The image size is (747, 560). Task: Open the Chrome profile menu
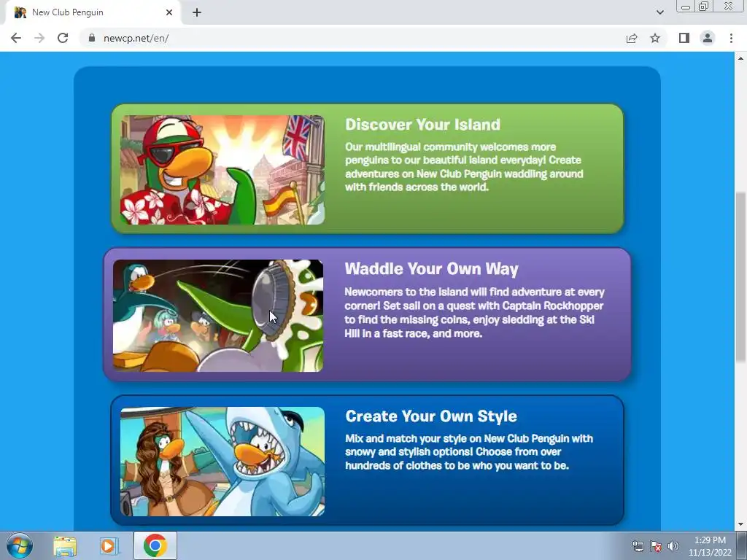pos(708,38)
